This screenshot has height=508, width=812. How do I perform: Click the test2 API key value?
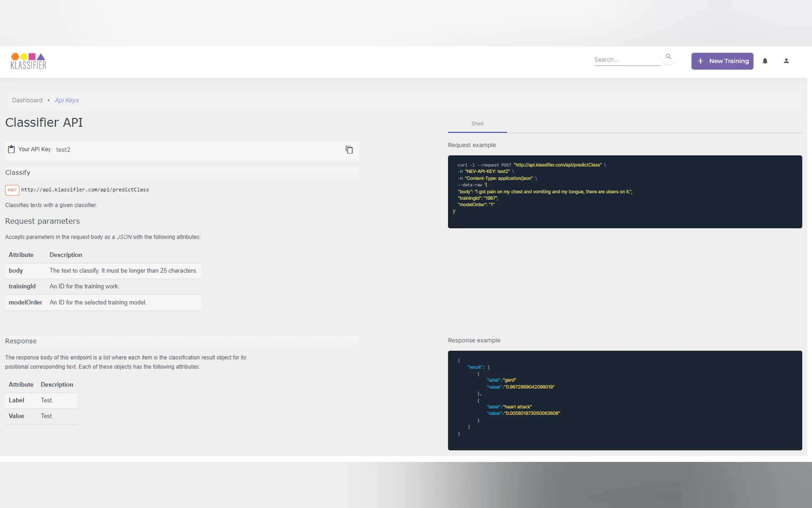click(x=63, y=150)
